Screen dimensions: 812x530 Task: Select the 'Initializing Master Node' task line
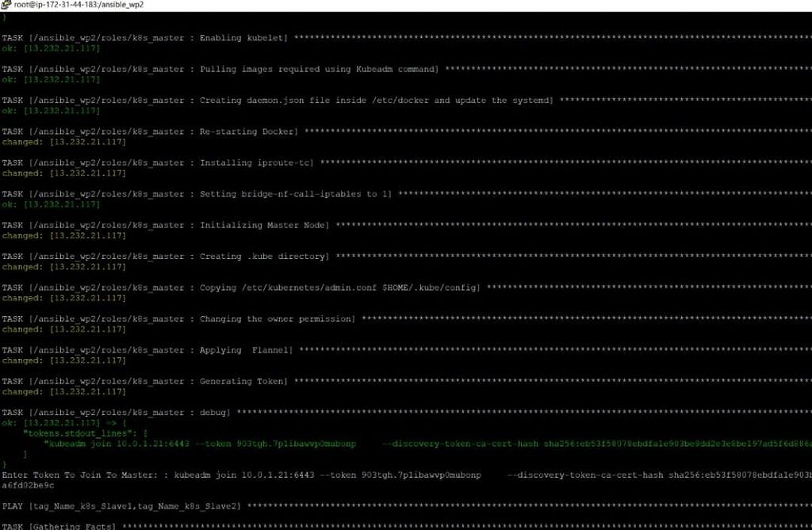[x=407, y=225]
